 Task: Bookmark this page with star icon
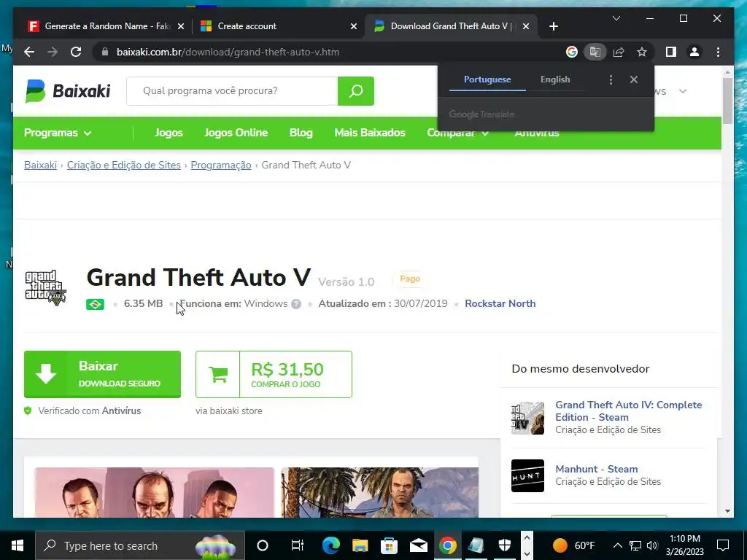tap(642, 52)
